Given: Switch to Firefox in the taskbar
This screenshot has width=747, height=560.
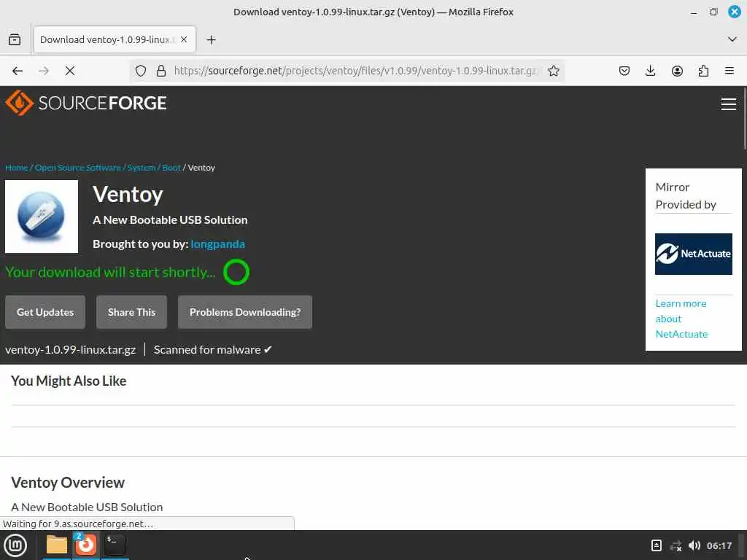Looking at the screenshot, I should point(86,545).
